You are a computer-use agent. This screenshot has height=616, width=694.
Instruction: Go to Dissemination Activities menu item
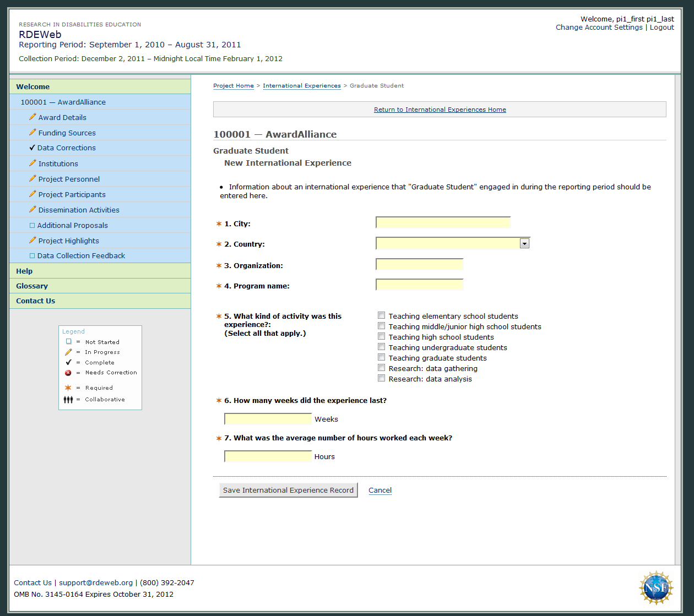pos(79,210)
